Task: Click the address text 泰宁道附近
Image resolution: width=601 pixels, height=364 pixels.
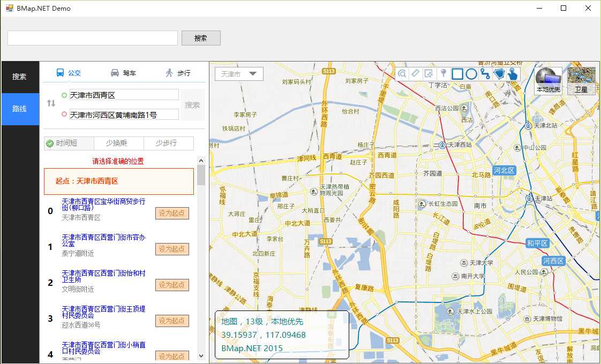Action: point(78,254)
